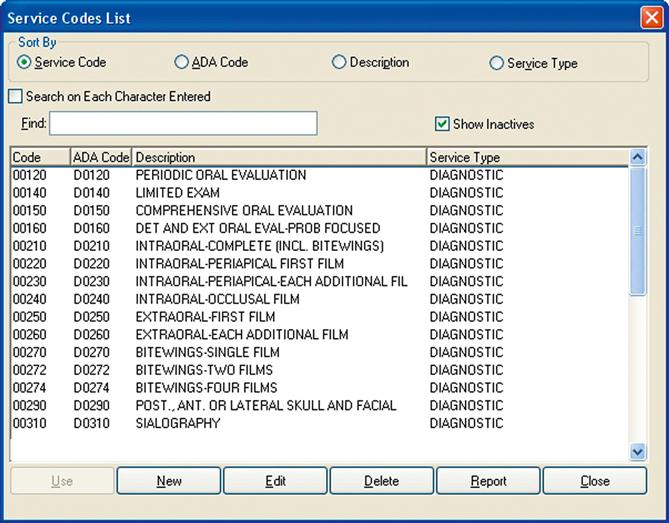This screenshot has height=523, width=669.
Task: Enable Search on Each Character Entered
Action: (15, 97)
